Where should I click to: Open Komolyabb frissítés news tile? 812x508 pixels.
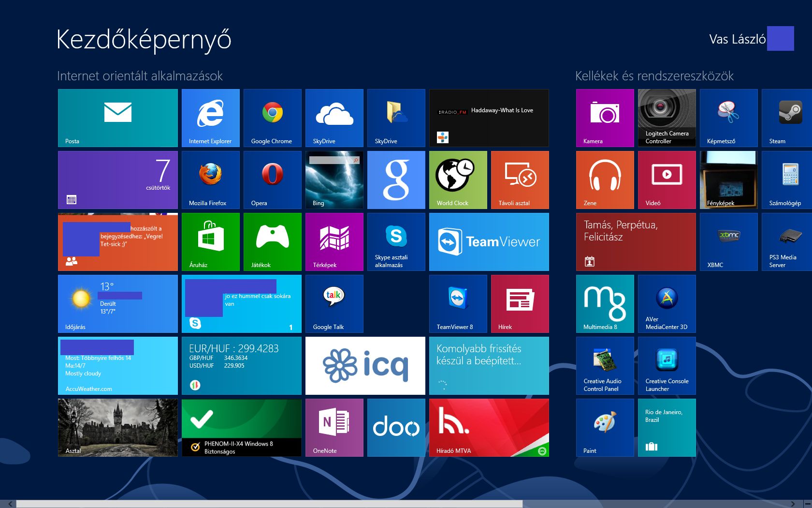click(x=489, y=366)
